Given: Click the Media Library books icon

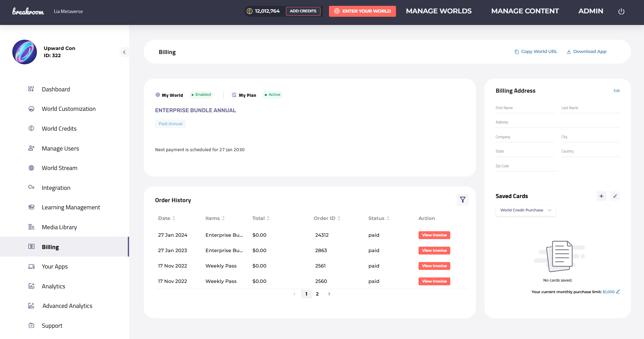Looking at the screenshot, I should point(31,227).
